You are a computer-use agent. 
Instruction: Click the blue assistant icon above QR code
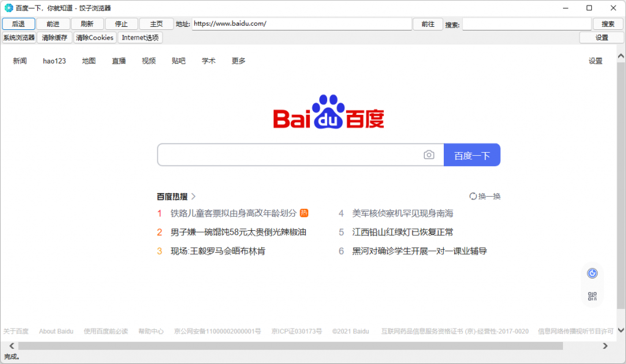click(x=592, y=273)
